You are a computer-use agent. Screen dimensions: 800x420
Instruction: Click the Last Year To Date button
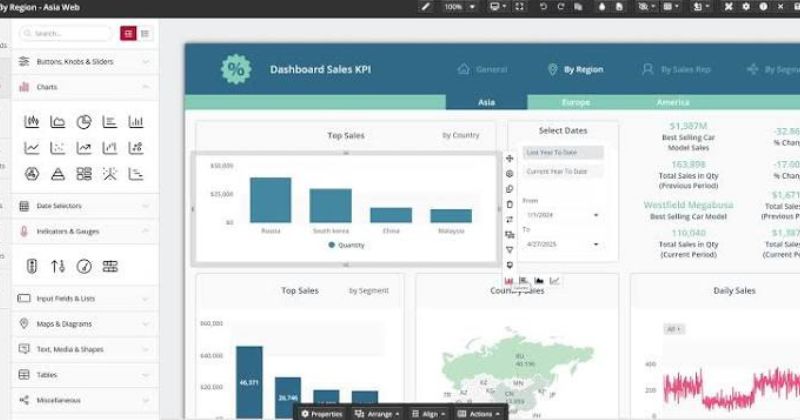[x=563, y=152]
